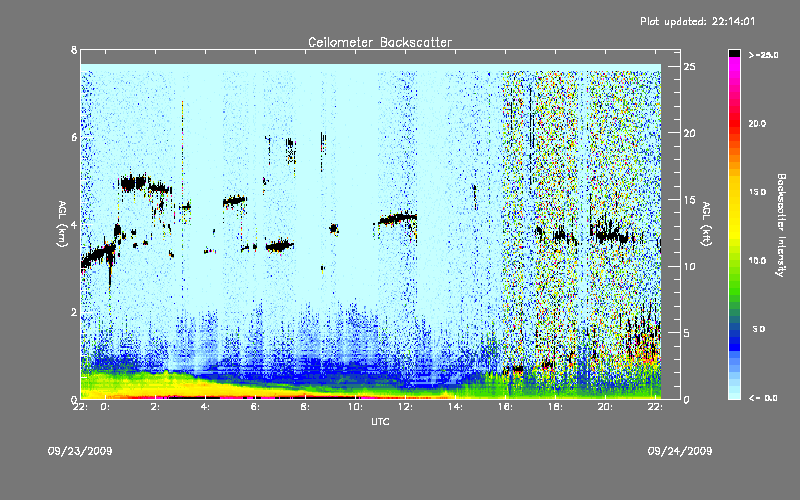Viewport: 800px width, 500px height.
Task: Click the black cloud layer above 7: UTC near 3.5 km
Action: (x=280, y=246)
